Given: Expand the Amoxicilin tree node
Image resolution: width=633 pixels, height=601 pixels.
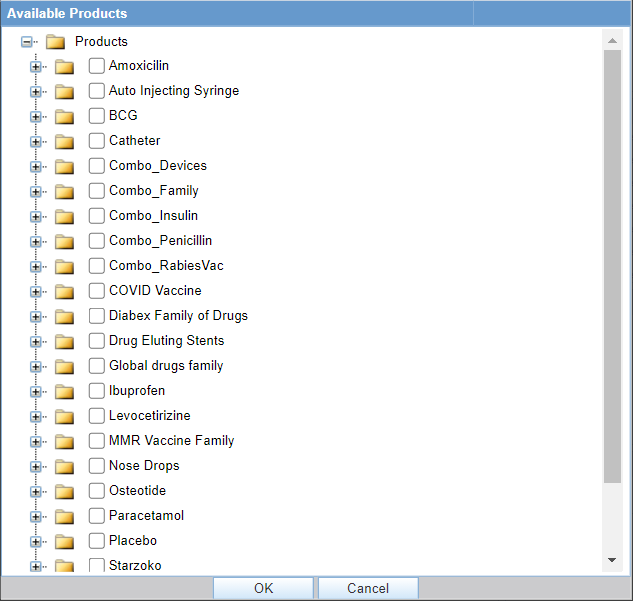Looking at the screenshot, I should tap(36, 67).
